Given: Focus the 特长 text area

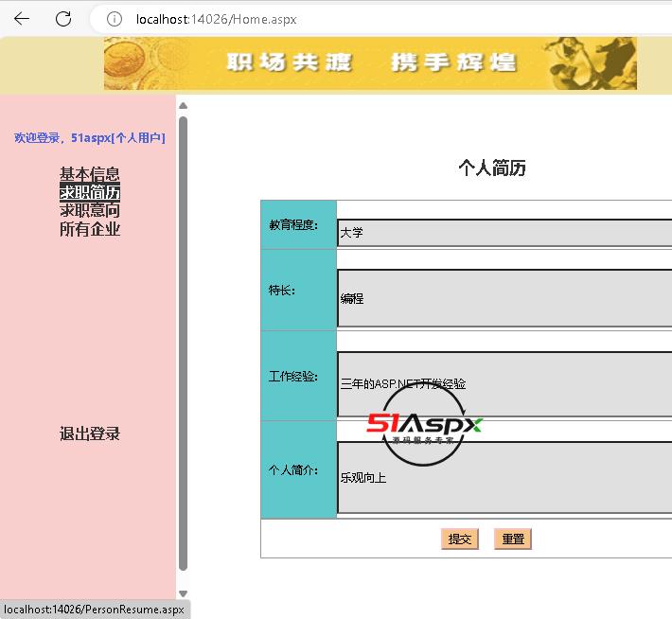Looking at the screenshot, I should pyautogui.click(x=504, y=298).
